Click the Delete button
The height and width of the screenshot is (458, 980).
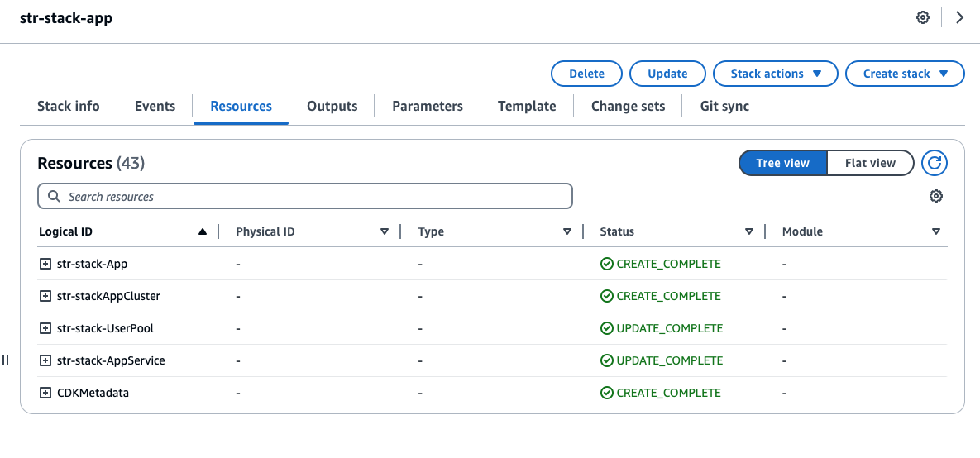[x=586, y=74]
